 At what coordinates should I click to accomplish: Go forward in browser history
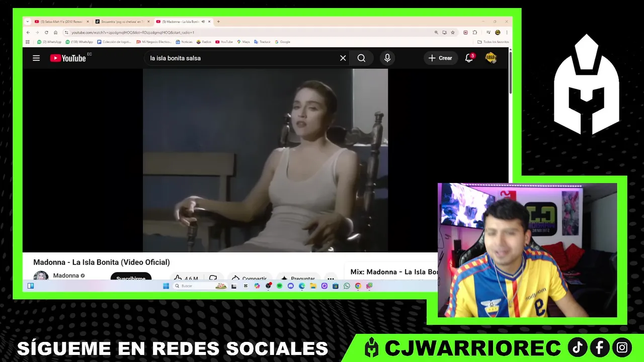(x=37, y=32)
